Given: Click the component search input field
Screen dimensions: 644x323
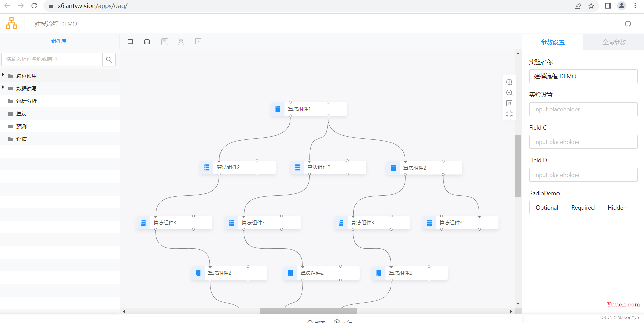Looking at the screenshot, I should click(x=52, y=59).
